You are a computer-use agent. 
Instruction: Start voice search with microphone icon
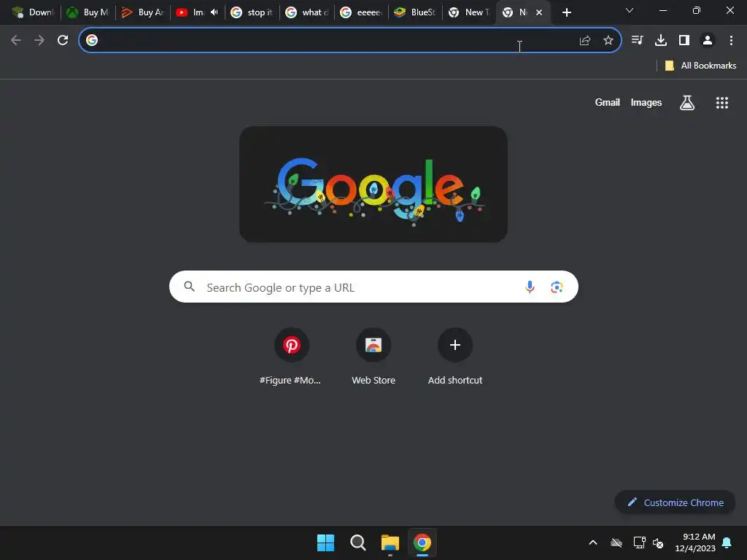(x=530, y=287)
